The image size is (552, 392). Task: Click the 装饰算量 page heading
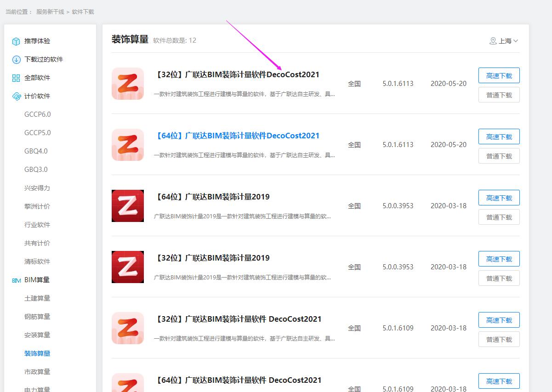(x=130, y=40)
